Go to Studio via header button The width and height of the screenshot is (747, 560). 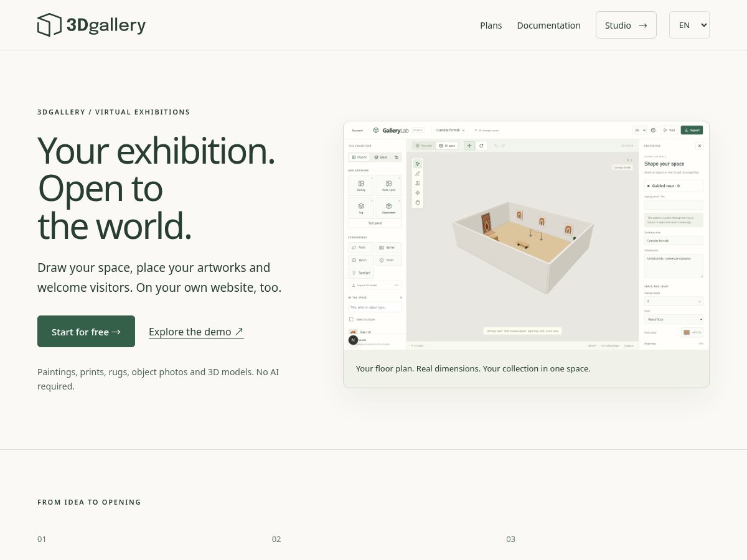[626, 25]
